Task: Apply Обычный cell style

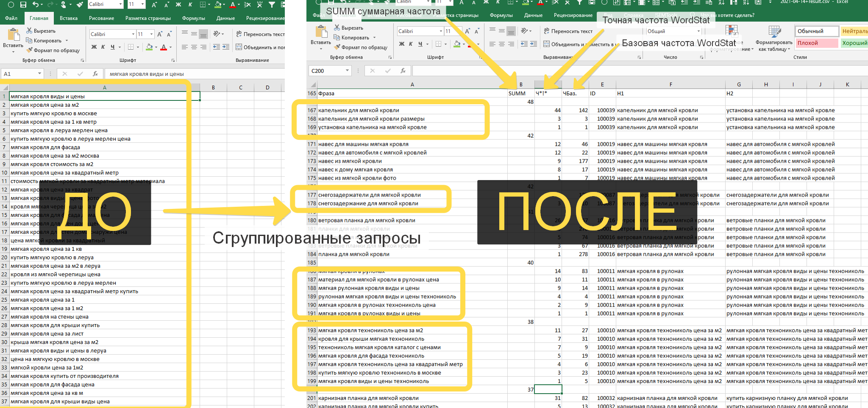Action: coord(817,31)
